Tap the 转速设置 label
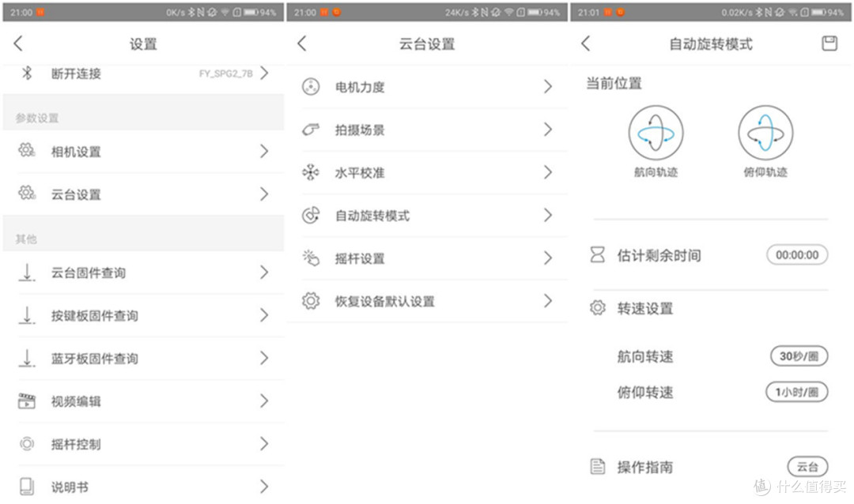 (645, 309)
